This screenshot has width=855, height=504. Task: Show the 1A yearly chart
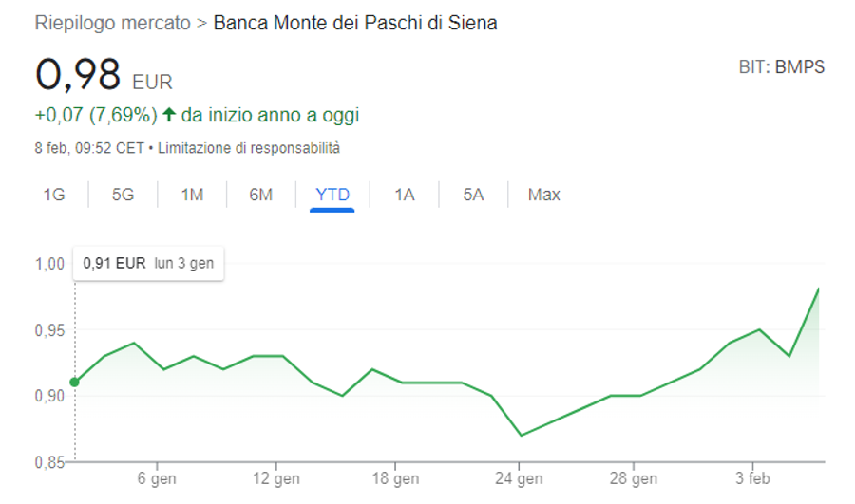405,195
